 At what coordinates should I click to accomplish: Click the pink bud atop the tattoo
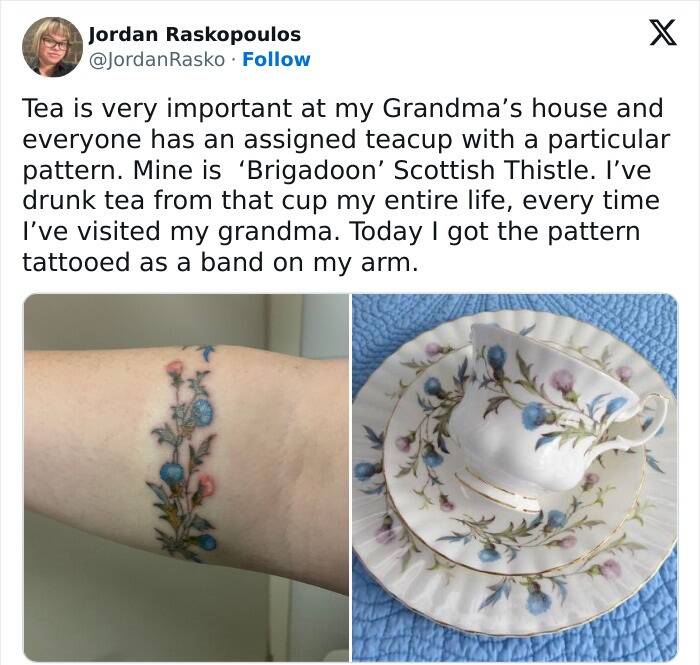coord(175,368)
